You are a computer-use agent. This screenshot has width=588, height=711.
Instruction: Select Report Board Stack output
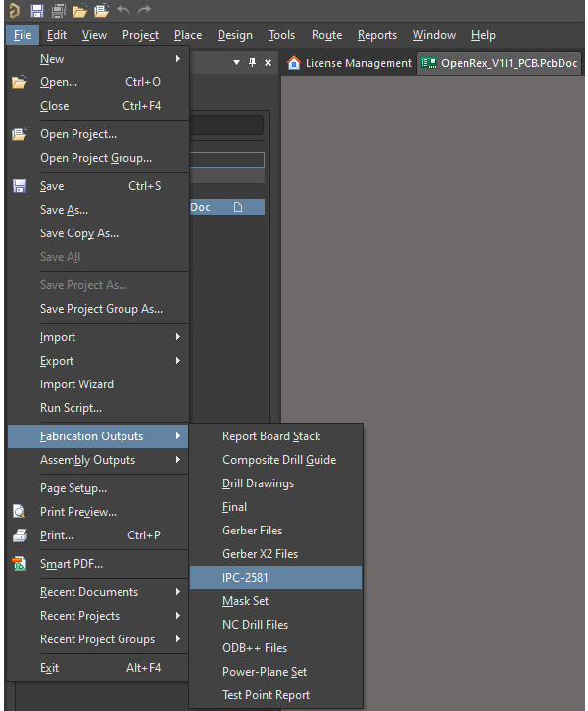coord(276,436)
